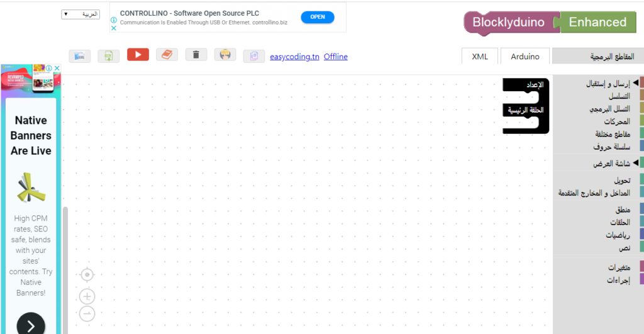Screen dimensions: 644x334
Task: Zoom out with the minus circle
Action: pyautogui.click(x=87, y=313)
